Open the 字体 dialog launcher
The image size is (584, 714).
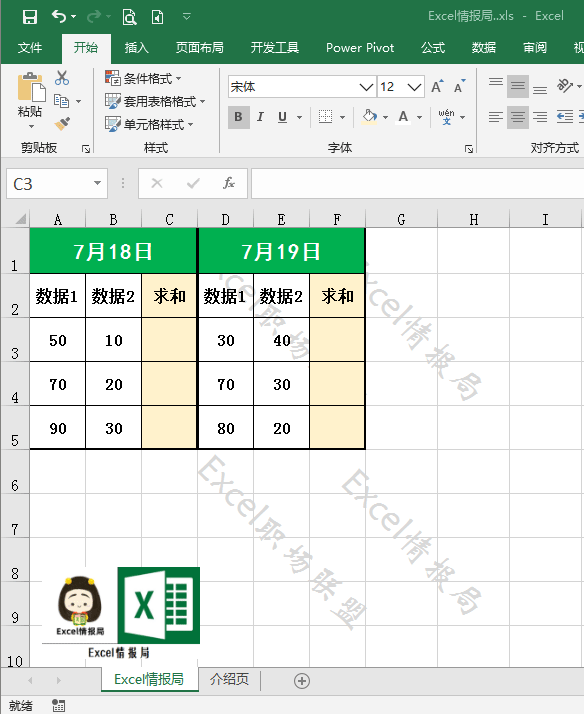pyautogui.click(x=469, y=149)
